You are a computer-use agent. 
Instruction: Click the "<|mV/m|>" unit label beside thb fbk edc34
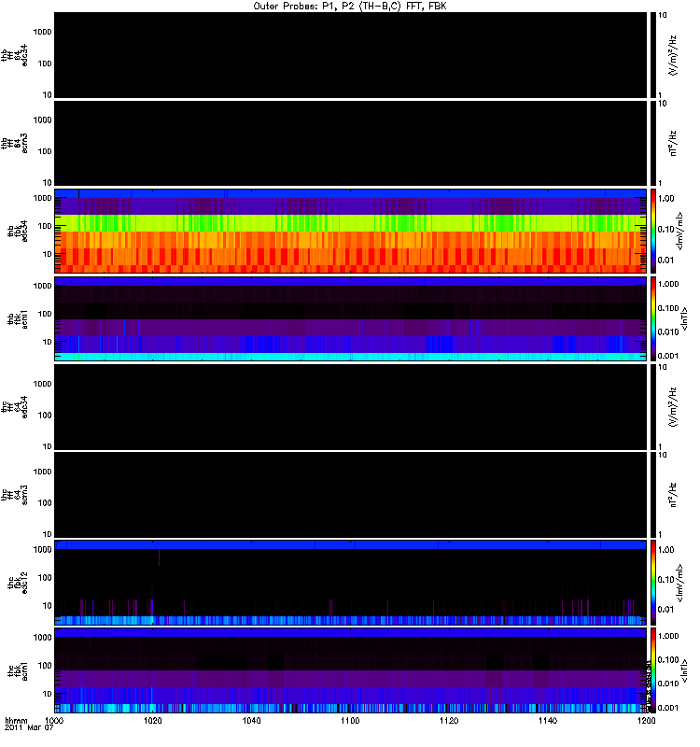click(680, 231)
